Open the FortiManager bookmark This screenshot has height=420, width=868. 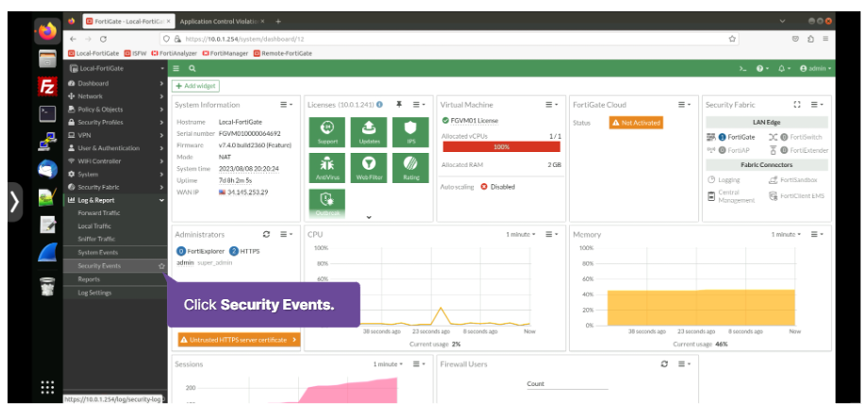click(225, 53)
